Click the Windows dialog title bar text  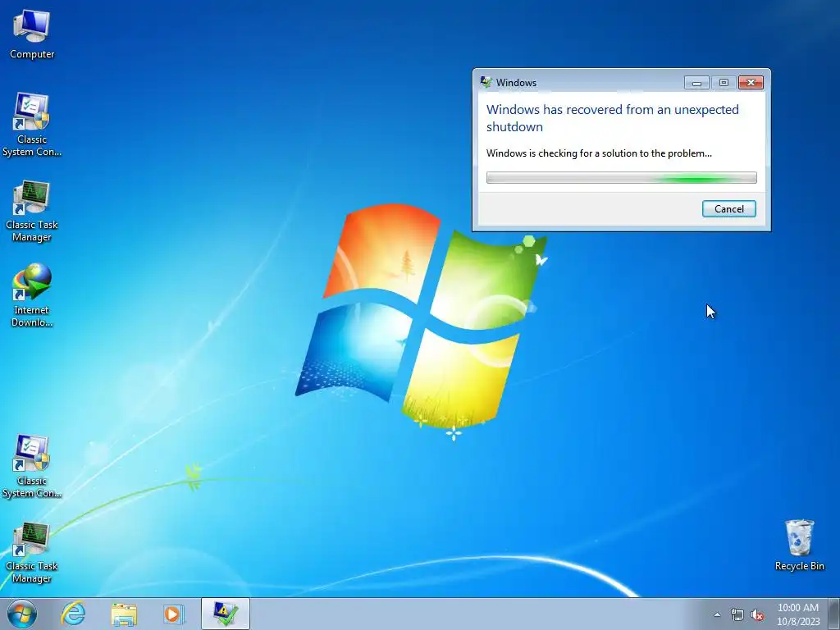click(516, 83)
